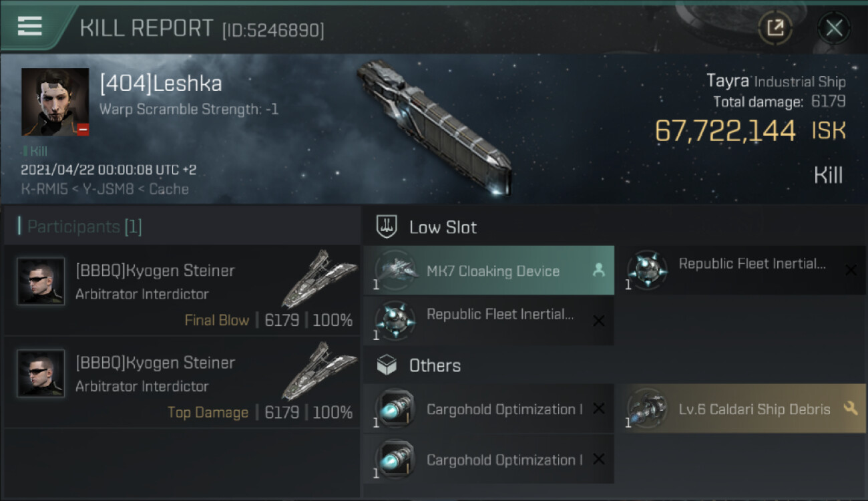
Task: Open the hamburger menu icon
Action: coord(30,27)
